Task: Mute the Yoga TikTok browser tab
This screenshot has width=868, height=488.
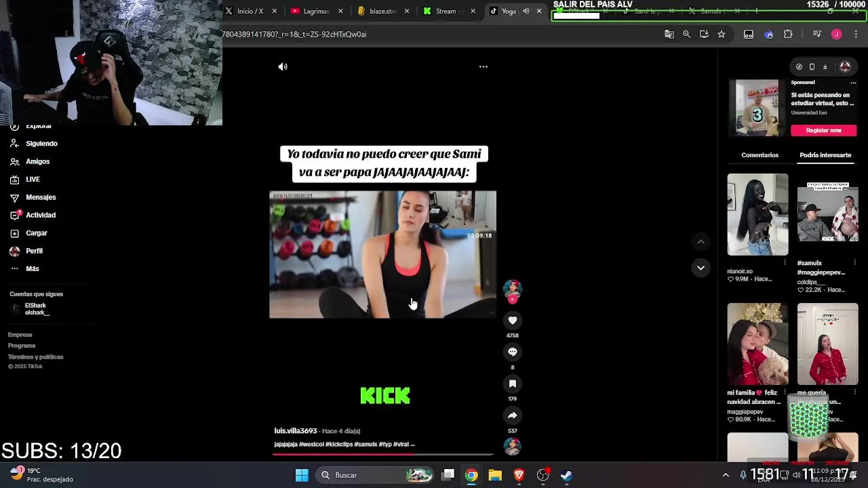Action: [x=526, y=11]
